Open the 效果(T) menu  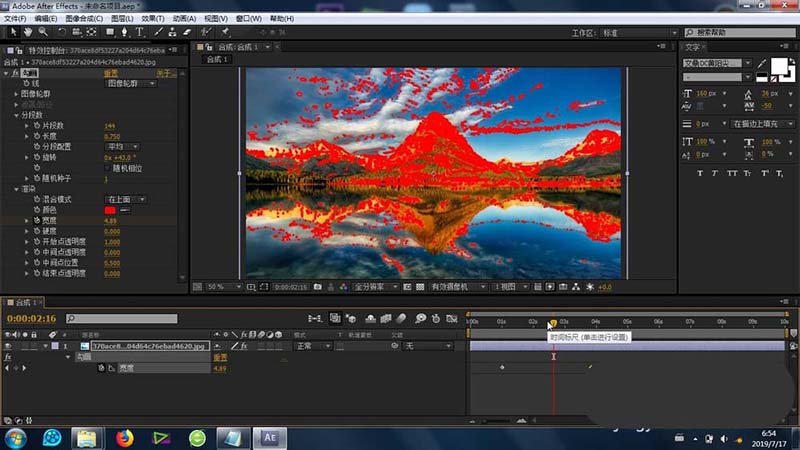point(152,18)
